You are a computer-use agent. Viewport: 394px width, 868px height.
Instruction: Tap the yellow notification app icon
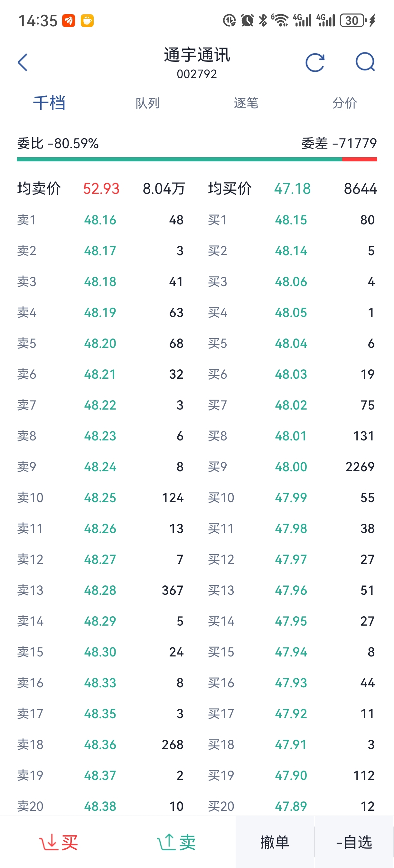[x=87, y=21]
